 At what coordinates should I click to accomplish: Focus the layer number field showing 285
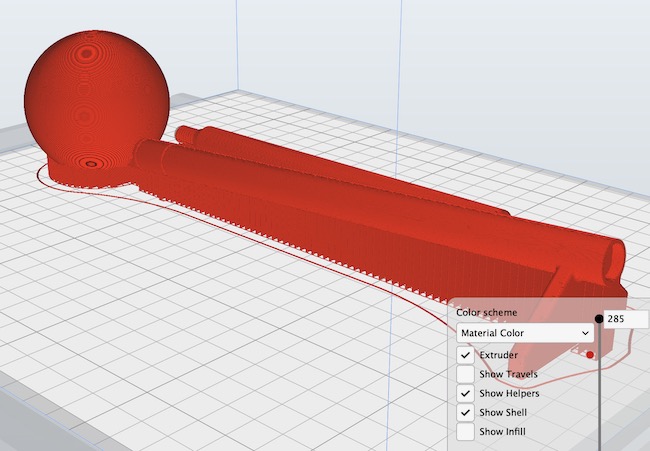coord(625,319)
